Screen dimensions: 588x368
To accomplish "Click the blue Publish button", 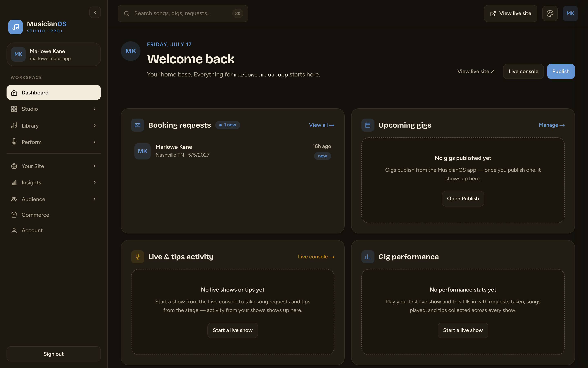I will [561, 71].
